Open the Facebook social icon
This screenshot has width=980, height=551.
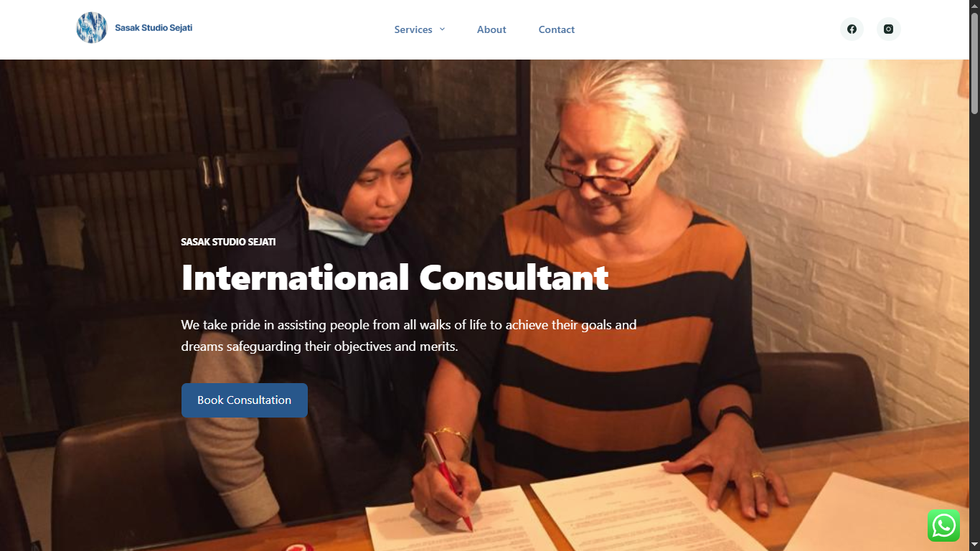coord(852,29)
